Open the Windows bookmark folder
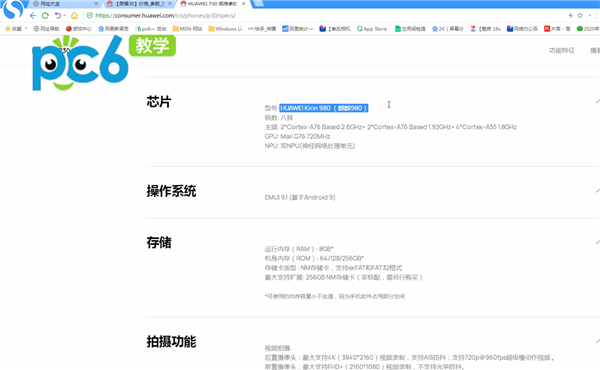 [x=225, y=29]
